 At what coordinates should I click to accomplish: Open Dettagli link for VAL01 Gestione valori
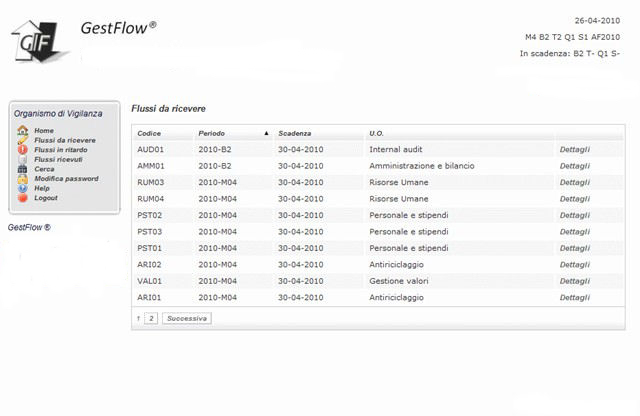click(x=575, y=281)
